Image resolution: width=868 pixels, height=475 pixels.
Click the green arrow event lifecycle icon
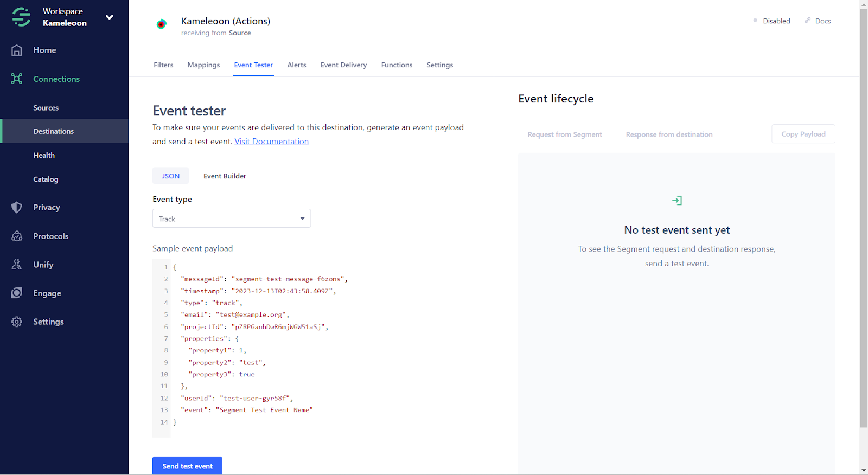[x=677, y=201]
